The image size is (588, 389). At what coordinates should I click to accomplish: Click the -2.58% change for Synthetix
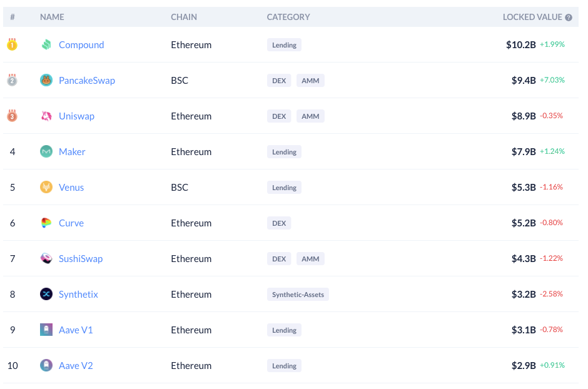[x=551, y=294]
